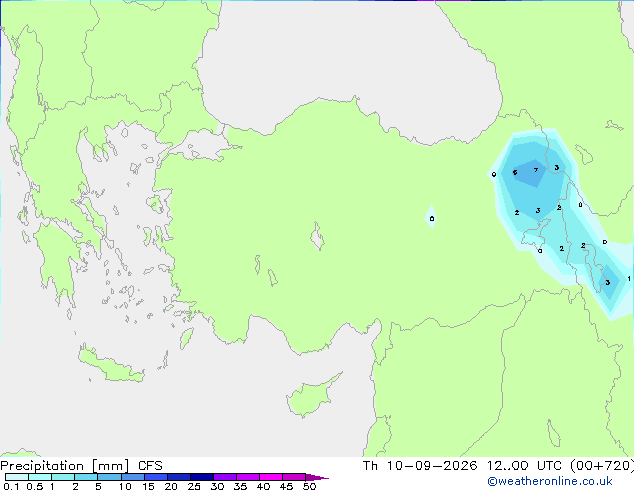Click the legend label '45'
This screenshot has height=490, width=634.
(x=287, y=486)
